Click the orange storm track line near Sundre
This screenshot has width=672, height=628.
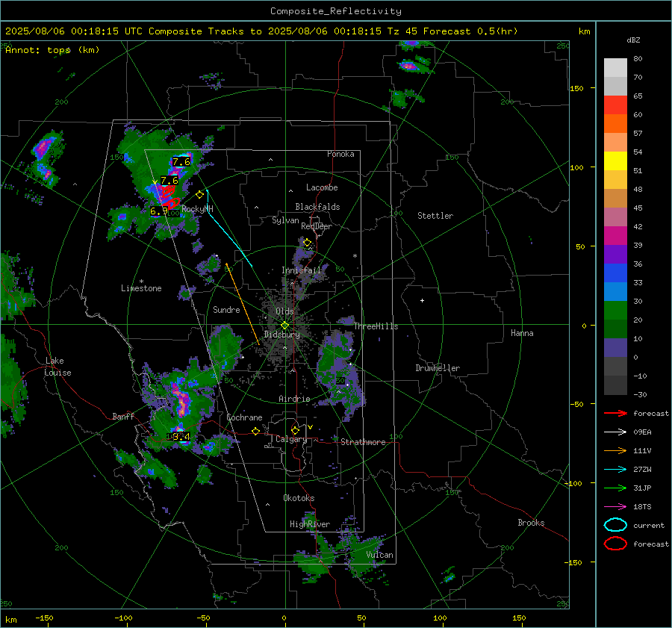tap(243, 304)
